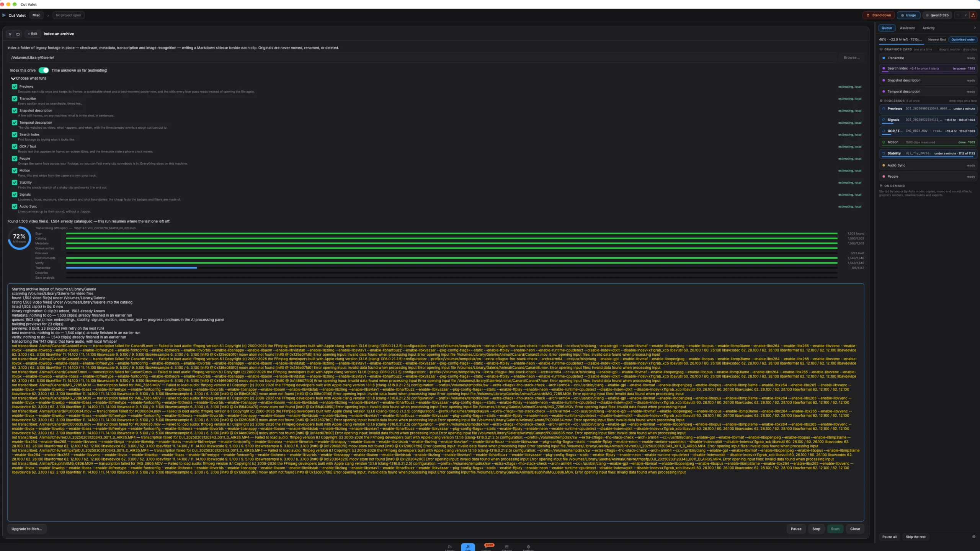Click the Pause button
Image resolution: width=980 pixels, height=551 pixels.
tap(796, 529)
